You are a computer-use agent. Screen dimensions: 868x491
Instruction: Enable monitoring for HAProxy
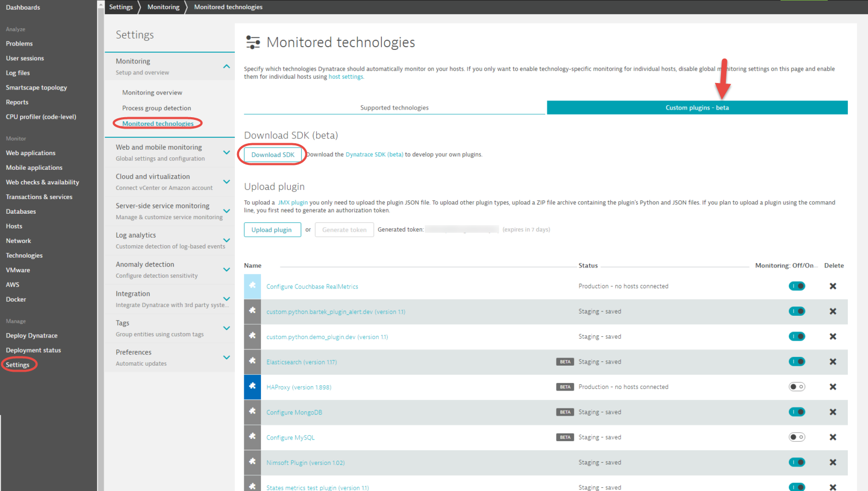(x=797, y=387)
